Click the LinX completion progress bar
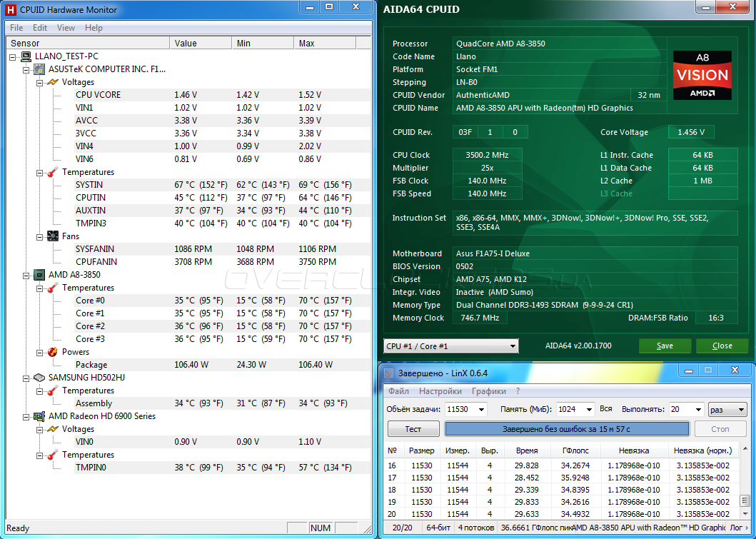 (x=567, y=429)
